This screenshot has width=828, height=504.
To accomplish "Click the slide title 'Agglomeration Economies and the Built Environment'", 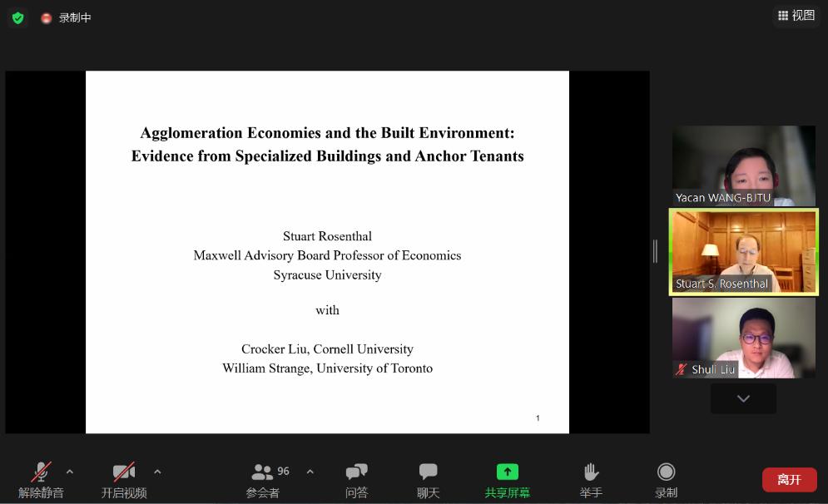I will coord(327,133).
